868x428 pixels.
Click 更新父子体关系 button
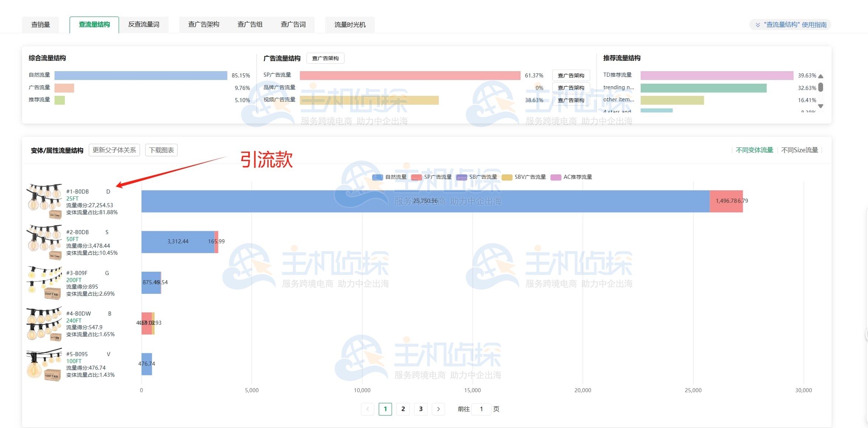click(114, 150)
